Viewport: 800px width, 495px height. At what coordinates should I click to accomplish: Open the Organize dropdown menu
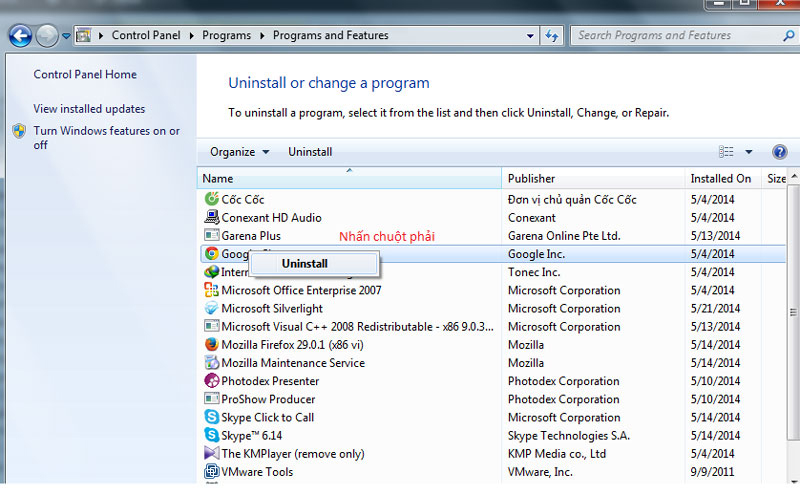tap(239, 152)
